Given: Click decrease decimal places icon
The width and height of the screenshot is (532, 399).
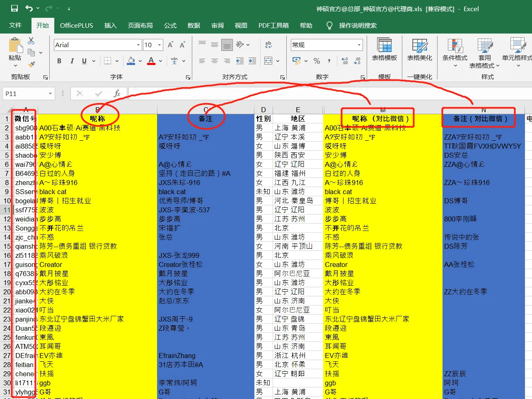Looking at the screenshot, I should (x=357, y=61).
